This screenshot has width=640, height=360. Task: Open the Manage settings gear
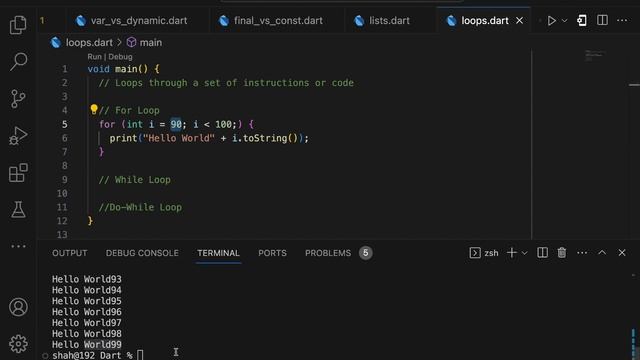[x=18, y=344]
